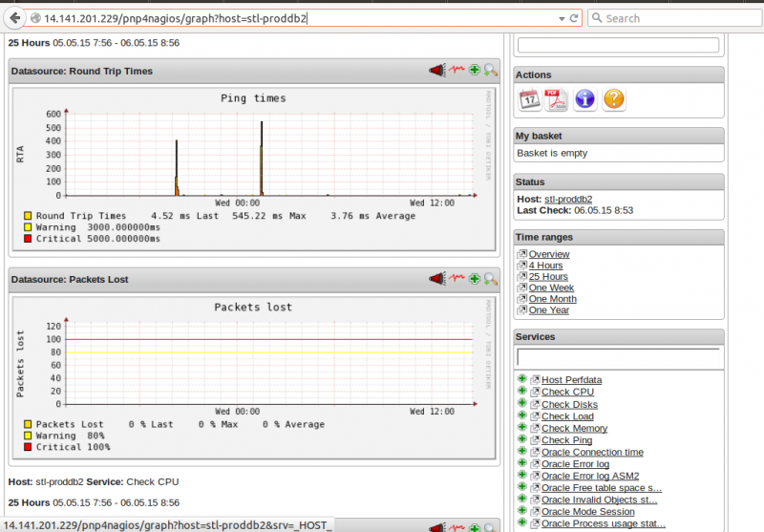Viewport: 764px width, 532px height.
Task: Open the Oracle Free table space link
Action: click(x=602, y=488)
